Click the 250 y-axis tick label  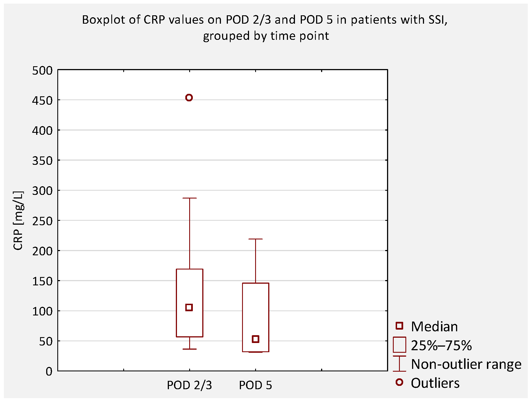tap(42, 221)
